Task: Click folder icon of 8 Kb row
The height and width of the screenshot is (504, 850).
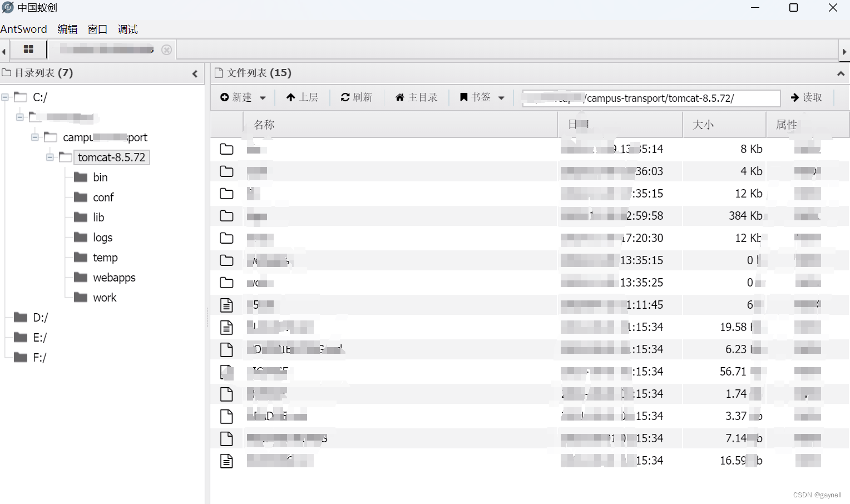Action: pyautogui.click(x=226, y=149)
